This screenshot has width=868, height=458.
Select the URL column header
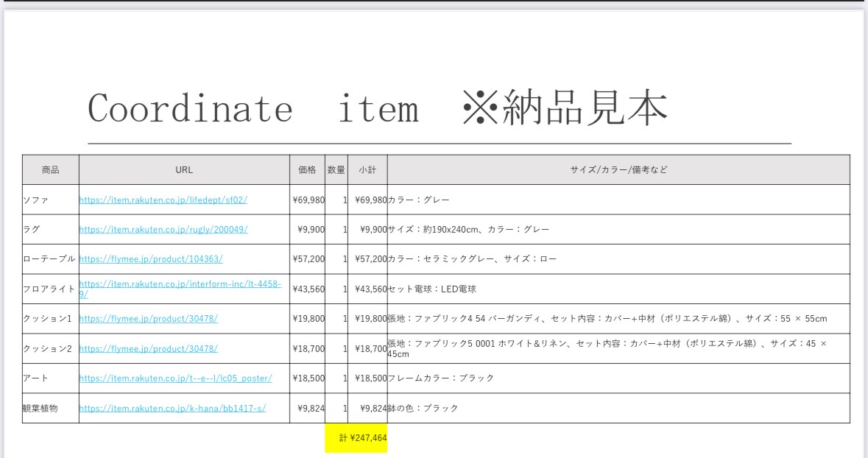pos(184,170)
